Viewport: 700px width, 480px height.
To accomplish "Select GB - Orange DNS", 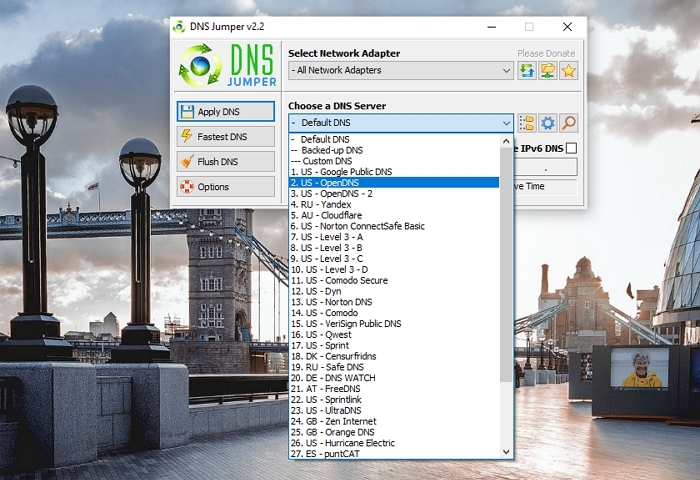I will point(394,432).
